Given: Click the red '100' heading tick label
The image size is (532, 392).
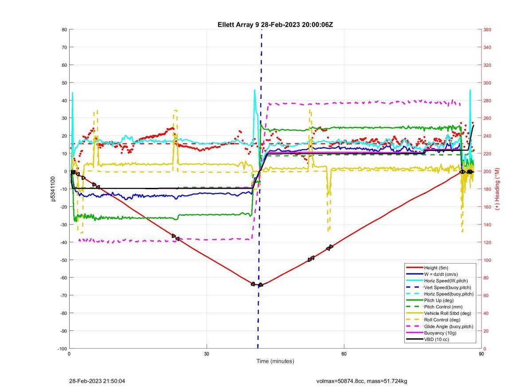Looking at the screenshot, I should (487, 260).
